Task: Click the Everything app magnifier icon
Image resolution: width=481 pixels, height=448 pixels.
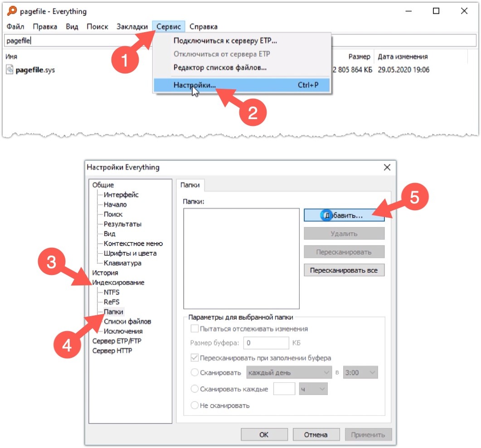Action: tap(12, 11)
